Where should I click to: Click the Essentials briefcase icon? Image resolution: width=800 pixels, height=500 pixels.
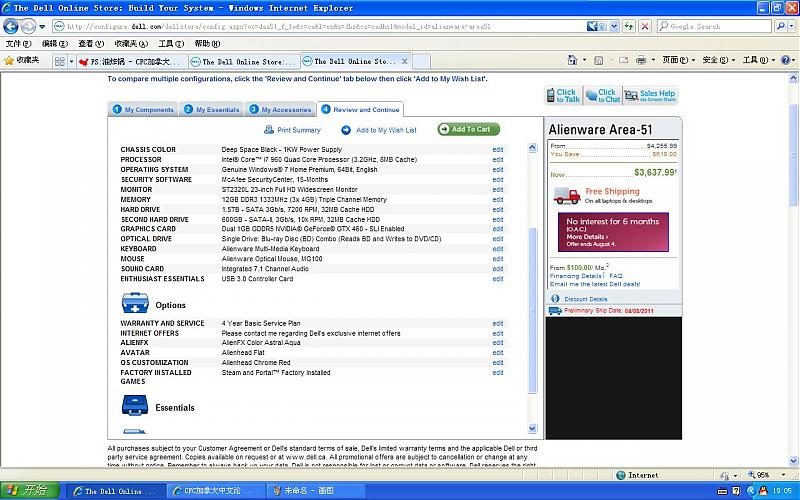click(135, 405)
